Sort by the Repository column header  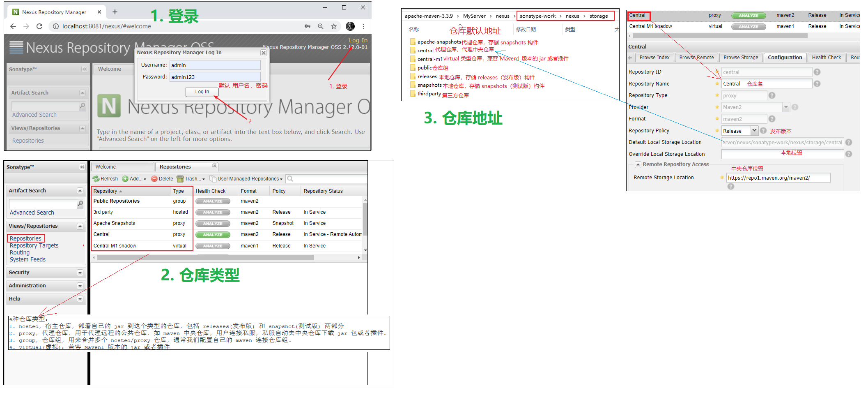pyautogui.click(x=131, y=191)
